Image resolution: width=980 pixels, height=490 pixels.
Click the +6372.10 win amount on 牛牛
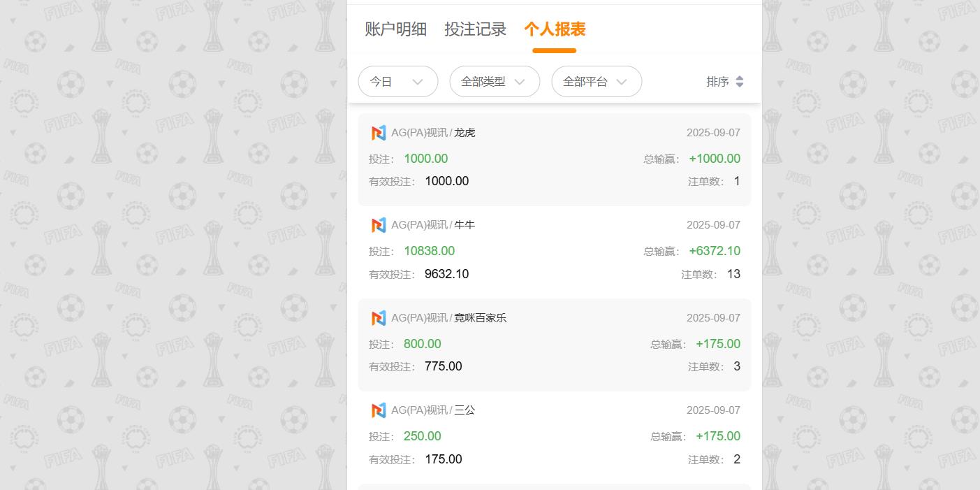click(x=715, y=251)
